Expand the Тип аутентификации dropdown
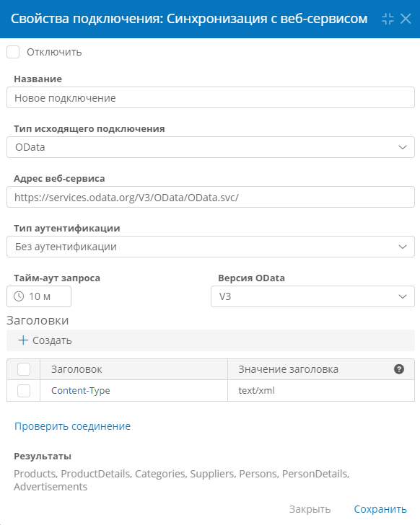Viewport: 420px width, 525px height. tap(211, 247)
